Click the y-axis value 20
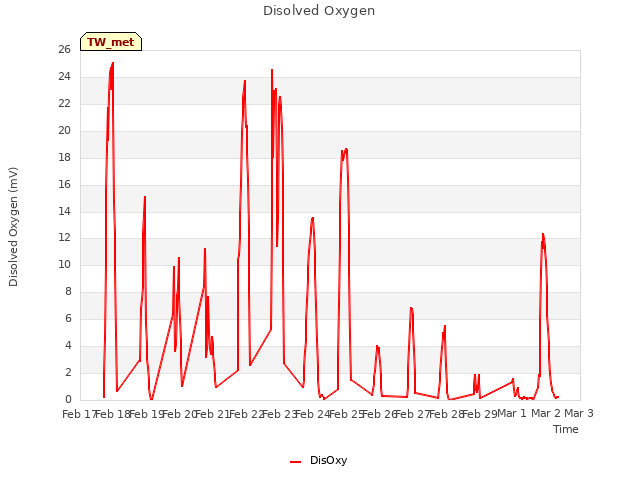The width and height of the screenshot is (640, 480). (64, 131)
